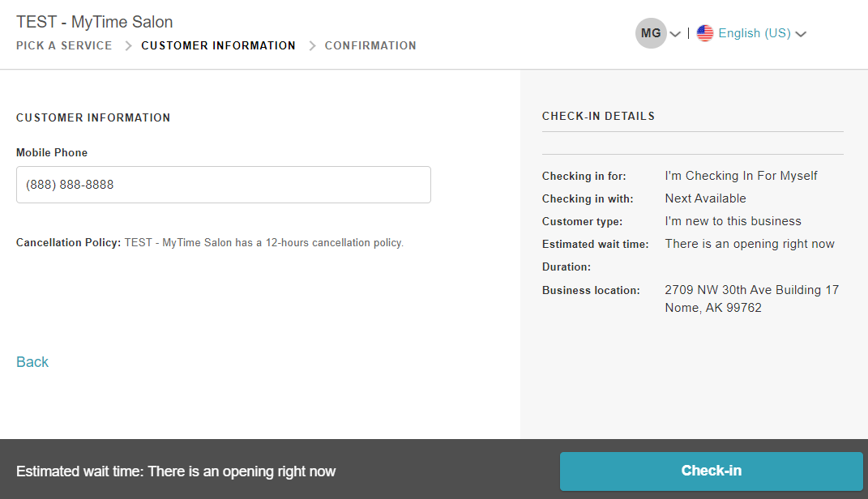
Task: Click the "Nome, AK 99762" address line
Action: [713, 308]
